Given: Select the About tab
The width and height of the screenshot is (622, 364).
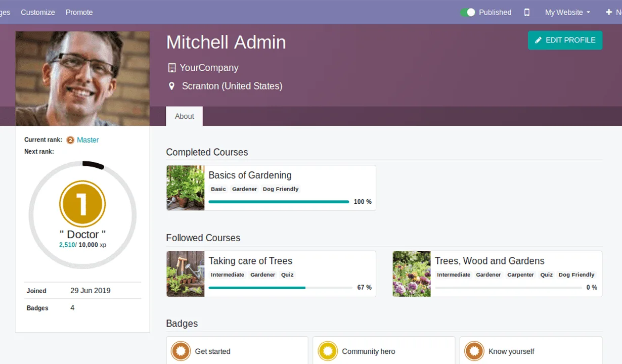Looking at the screenshot, I should point(184,116).
